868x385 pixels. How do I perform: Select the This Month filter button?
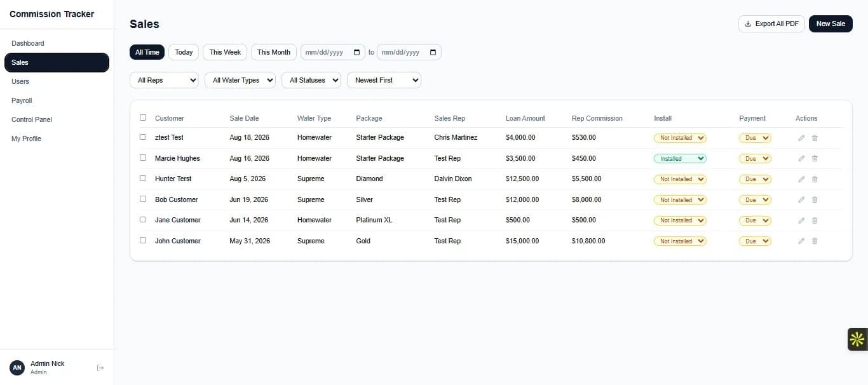[x=274, y=52]
